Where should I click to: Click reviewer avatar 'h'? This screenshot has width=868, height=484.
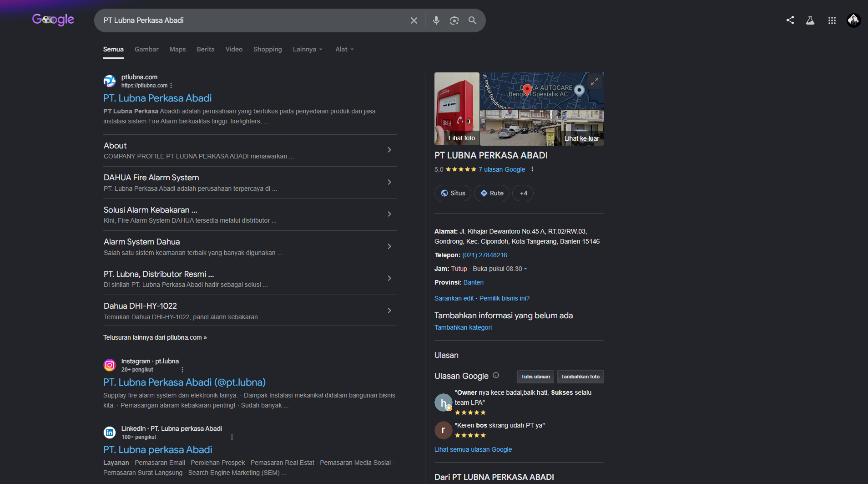[x=444, y=403]
